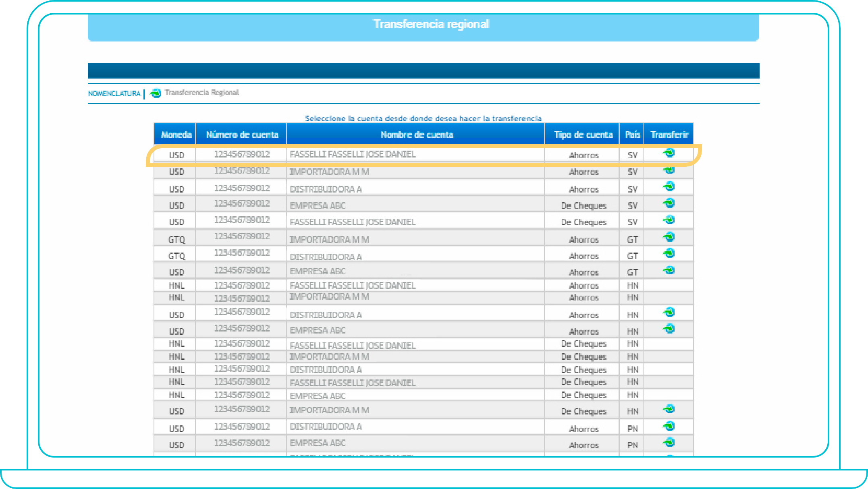Click transfer icon for EMPRESA ABC GT row

click(x=669, y=270)
